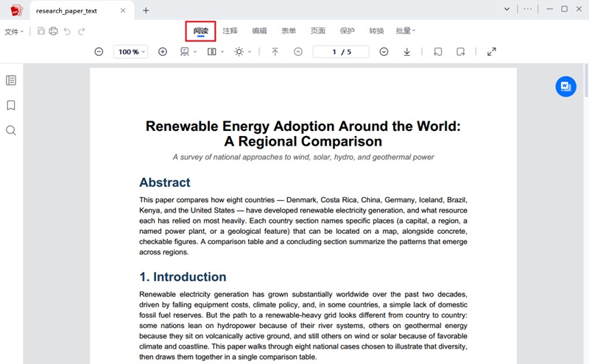Enter full screen mode
This screenshot has height=364, width=589.
point(491,51)
